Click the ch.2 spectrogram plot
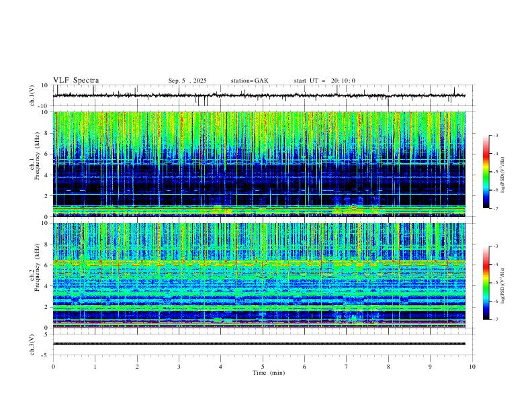 point(259,275)
